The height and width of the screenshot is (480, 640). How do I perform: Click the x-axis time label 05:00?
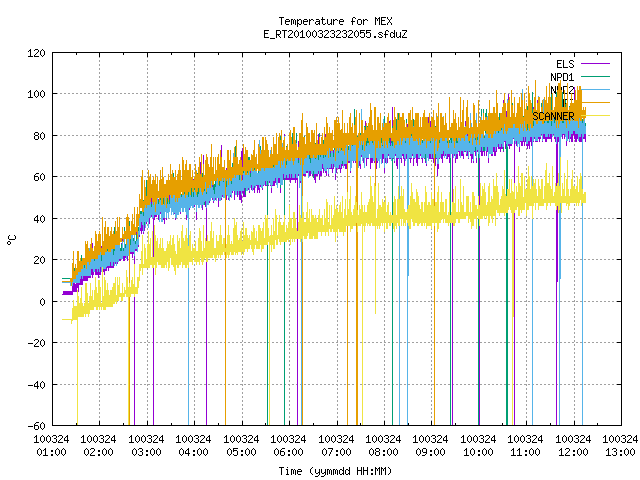tap(241, 452)
